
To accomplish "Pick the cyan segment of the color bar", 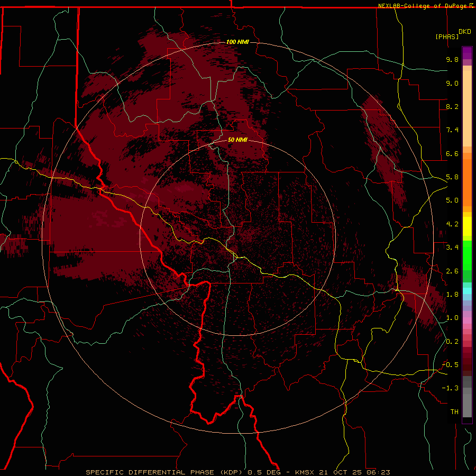I will (467, 291).
